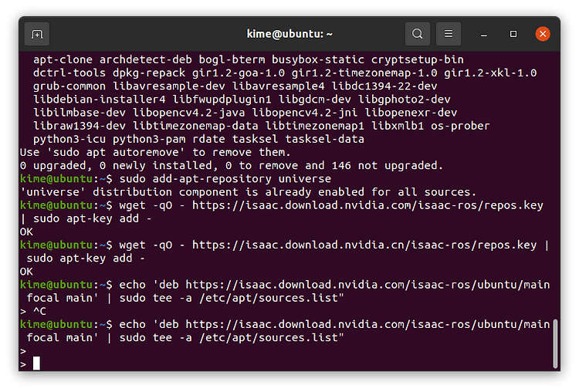Maximize the terminal window
This screenshot has width=579, height=392.
coord(513,34)
